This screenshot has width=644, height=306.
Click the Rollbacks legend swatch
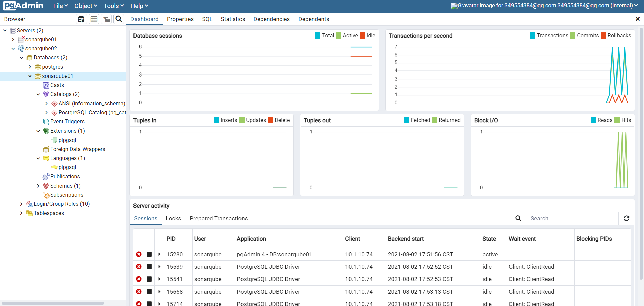[x=603, y=36]
